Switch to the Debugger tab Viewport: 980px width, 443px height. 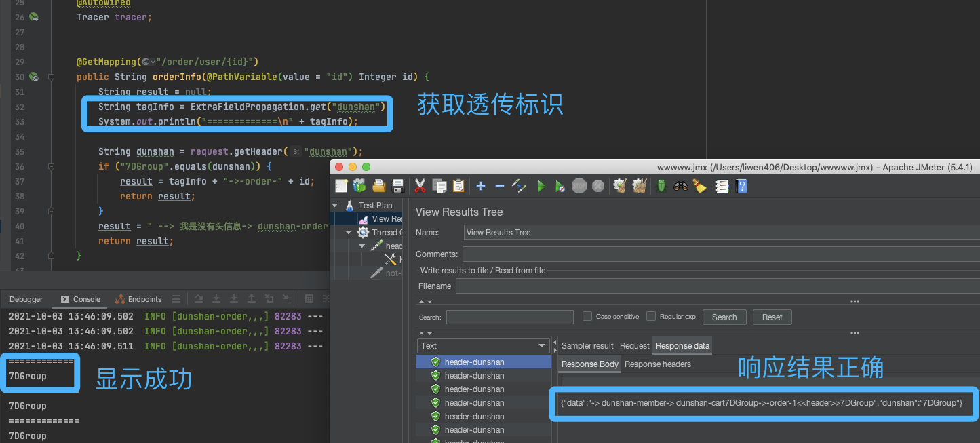[x=26, y=299]
